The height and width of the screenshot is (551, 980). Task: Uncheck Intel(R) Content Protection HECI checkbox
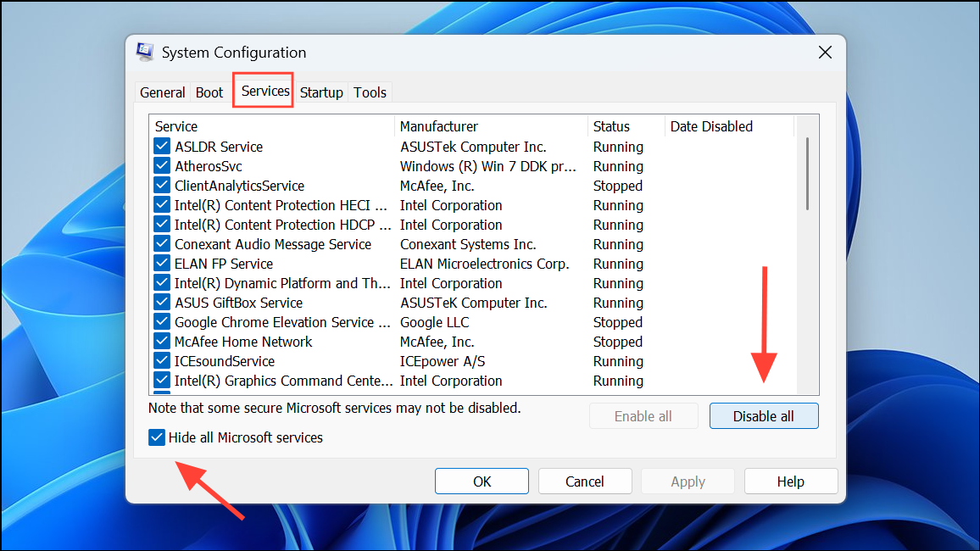(162, 205)
